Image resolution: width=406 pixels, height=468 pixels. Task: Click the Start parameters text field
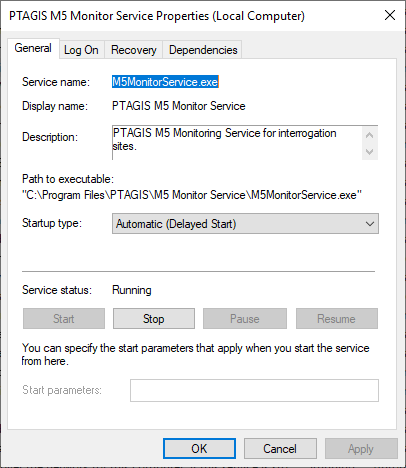[254, 390]
